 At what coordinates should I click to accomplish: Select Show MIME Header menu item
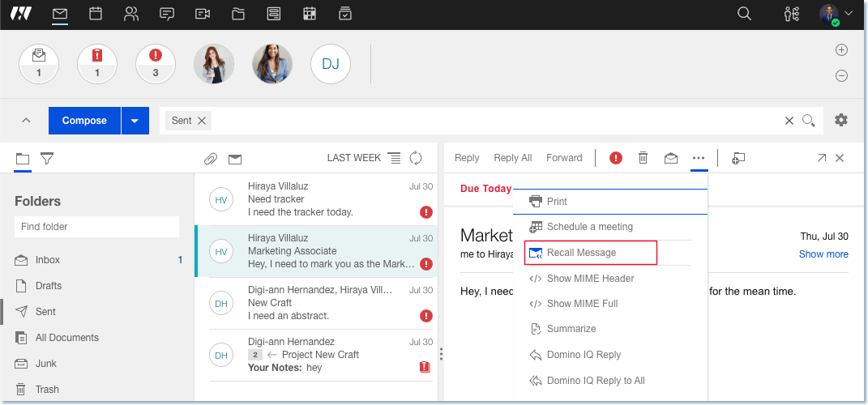pyautogui.click(x=610, y=279)
